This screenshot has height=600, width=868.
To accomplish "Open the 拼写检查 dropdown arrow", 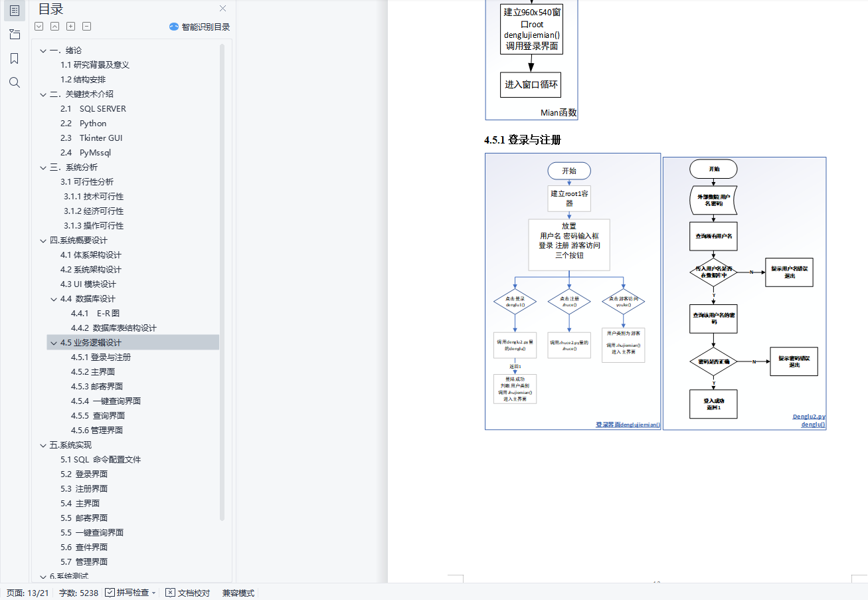I will click(x=154, y=593).
